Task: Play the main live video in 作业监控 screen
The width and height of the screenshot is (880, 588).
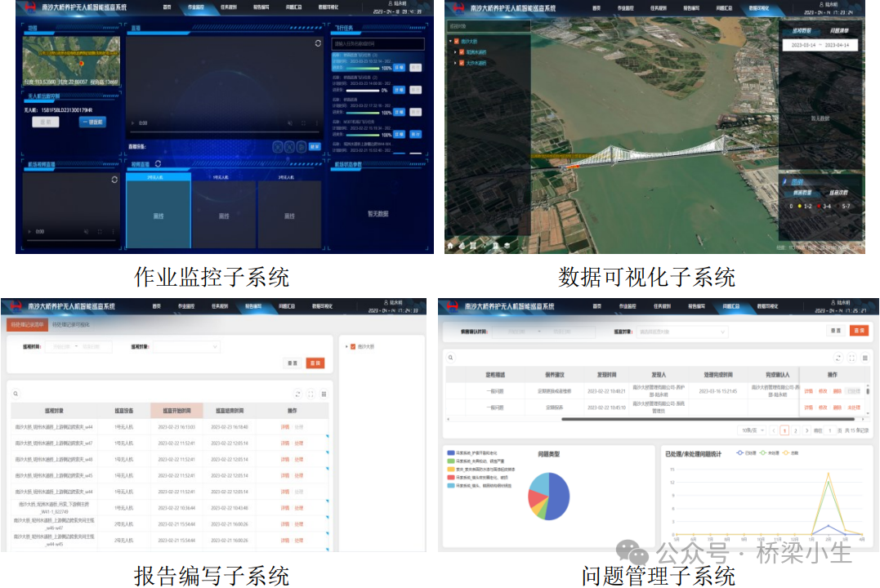Action: pos(133,122)
